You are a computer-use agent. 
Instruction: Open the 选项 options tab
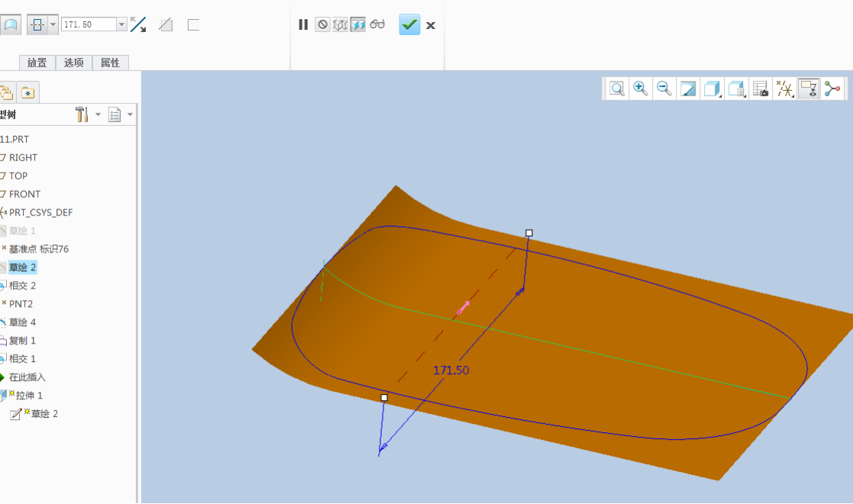(74, 63)
